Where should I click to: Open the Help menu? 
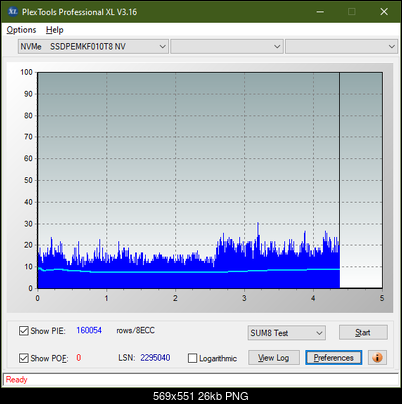(x=54, y=30)
